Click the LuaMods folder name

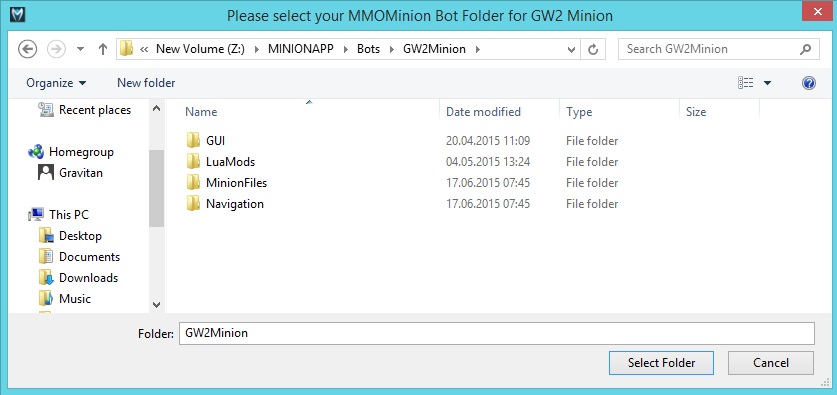[231, 162]
